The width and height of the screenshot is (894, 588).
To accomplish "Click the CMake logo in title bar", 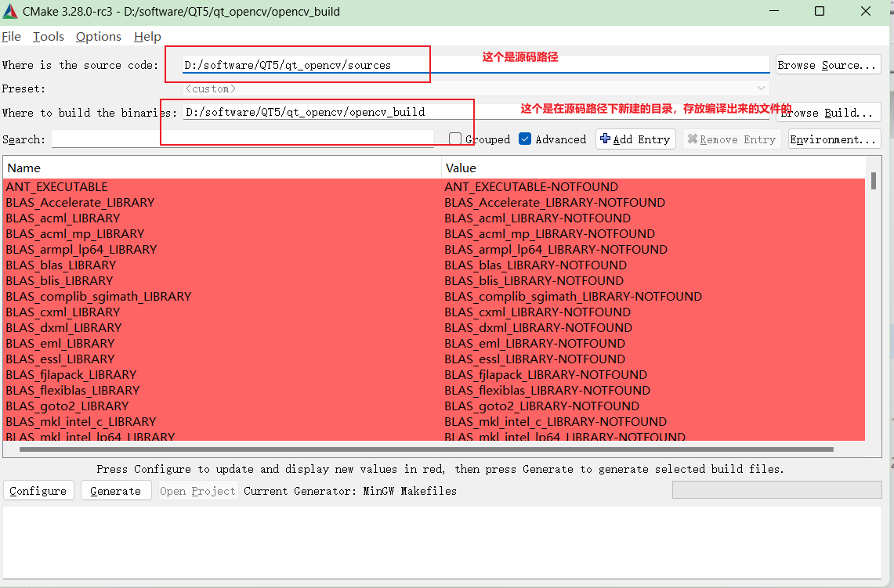I will tap(10, 12).
